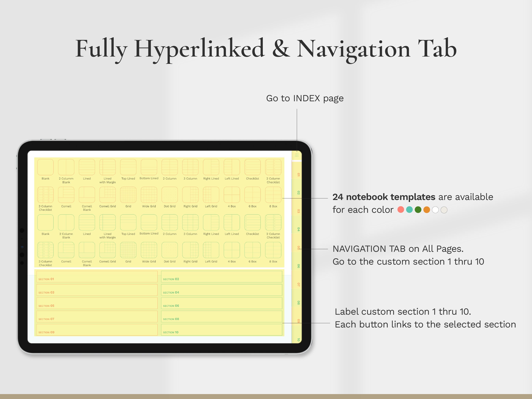Open the 8 Box template
This screenshot has width=532, height=399.
click(273, 195)
